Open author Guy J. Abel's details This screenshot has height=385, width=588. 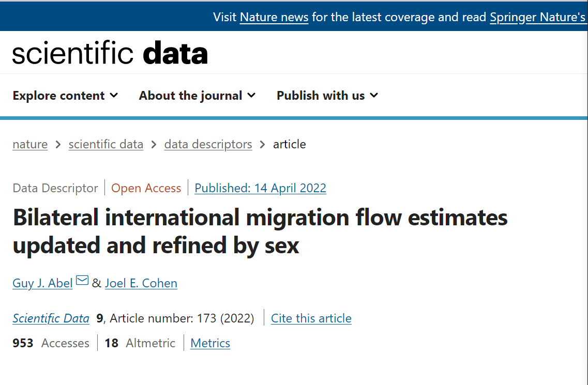(x=42, y=283)
